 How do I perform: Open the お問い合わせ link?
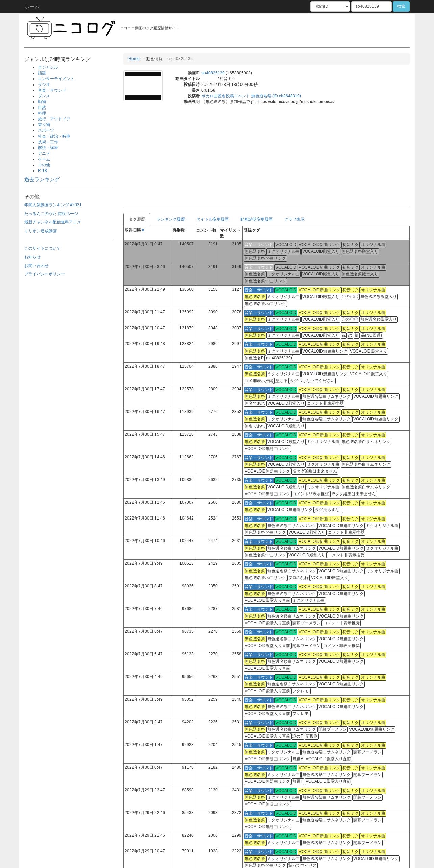tap(37, 266)
